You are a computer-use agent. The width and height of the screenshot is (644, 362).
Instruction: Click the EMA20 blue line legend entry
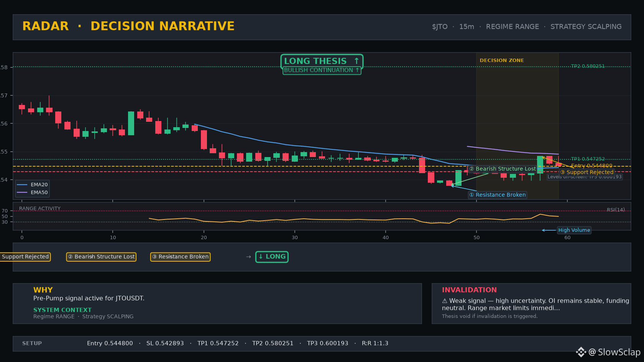[32, 185]
